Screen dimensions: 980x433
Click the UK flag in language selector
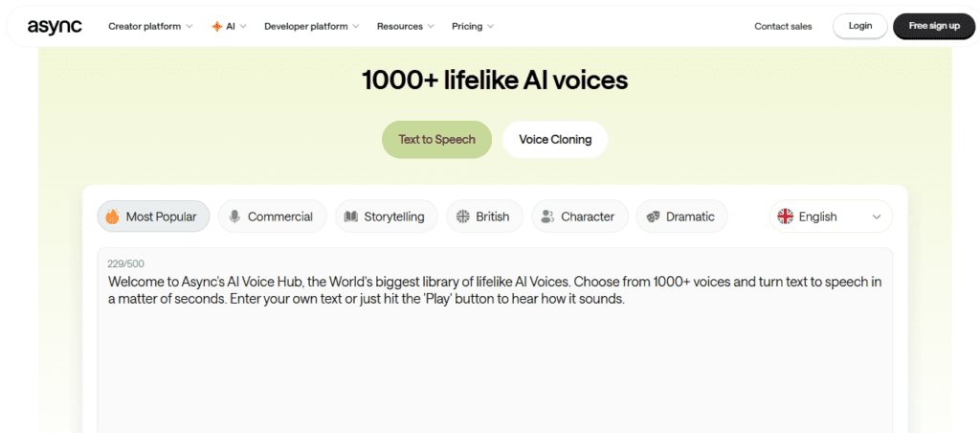click(x=785, y=216)
